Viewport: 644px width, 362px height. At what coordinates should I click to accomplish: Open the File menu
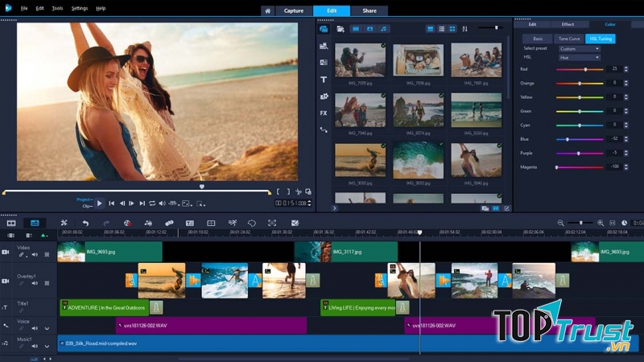point(24,8)
